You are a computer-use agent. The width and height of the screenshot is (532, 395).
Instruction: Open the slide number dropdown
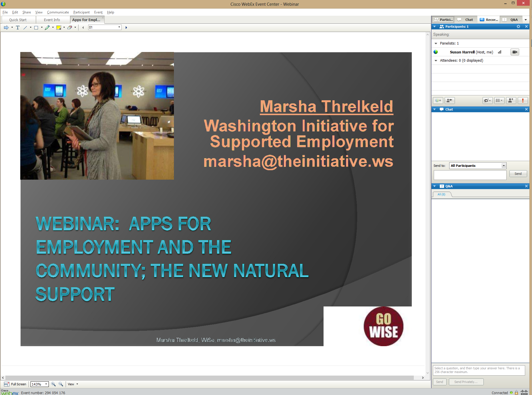tap(119, 27)
